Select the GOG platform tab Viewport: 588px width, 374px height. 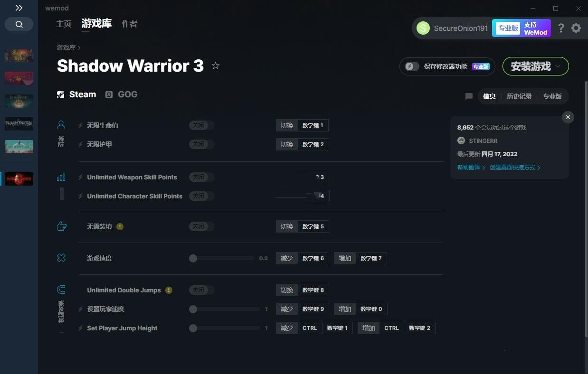(x=122, y=94)
